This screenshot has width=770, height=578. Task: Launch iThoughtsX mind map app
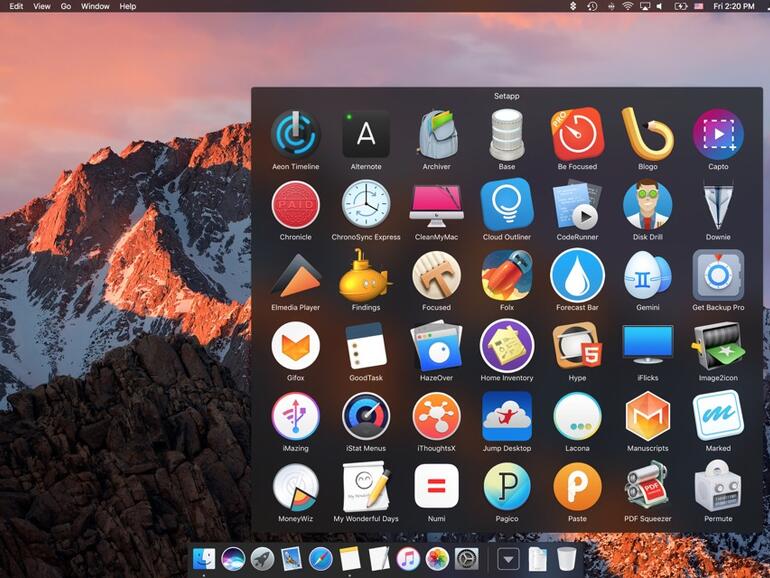click(437, 416)
